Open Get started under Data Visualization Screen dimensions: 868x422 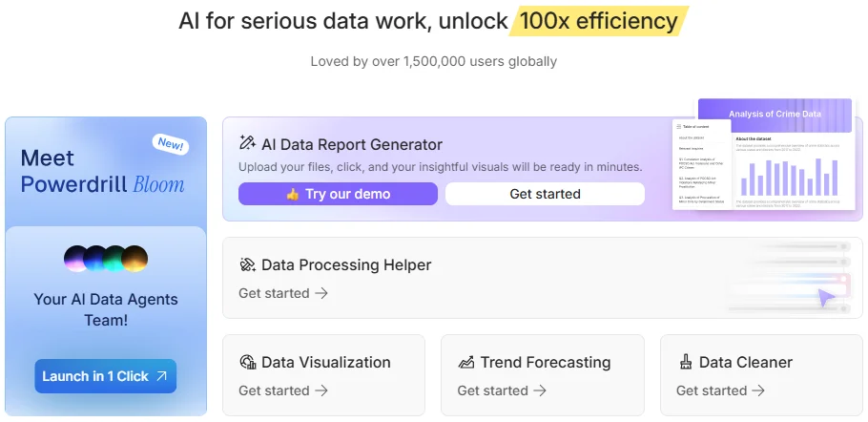pyautogui.click(x=283, y=390)
